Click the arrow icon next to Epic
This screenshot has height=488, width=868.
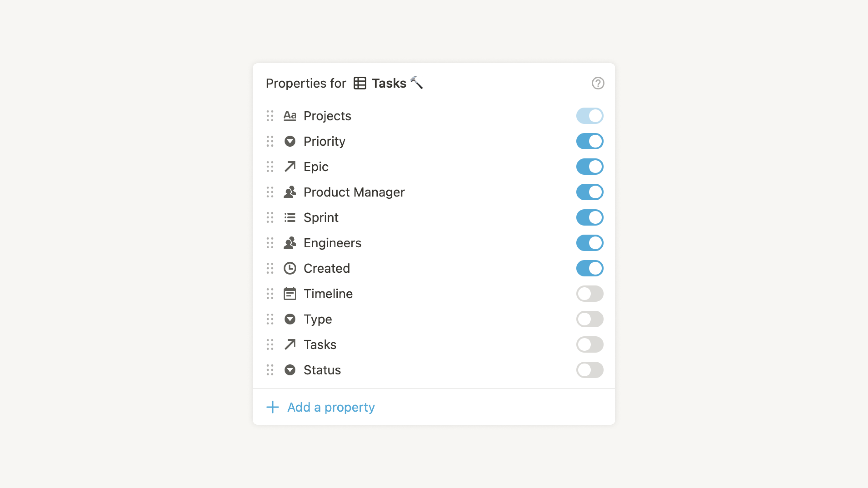click(290, 166)
